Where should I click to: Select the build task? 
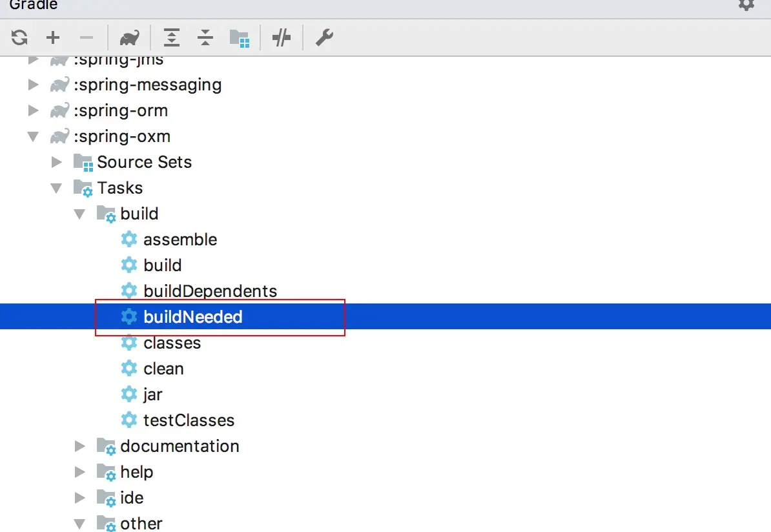[x=385, y=265]
